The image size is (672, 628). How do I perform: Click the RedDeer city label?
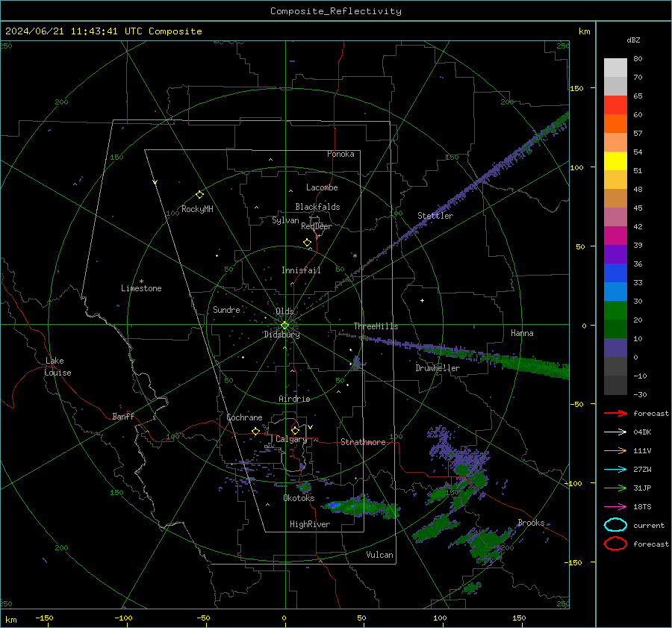pyautogui.click(x=317, y=226)
